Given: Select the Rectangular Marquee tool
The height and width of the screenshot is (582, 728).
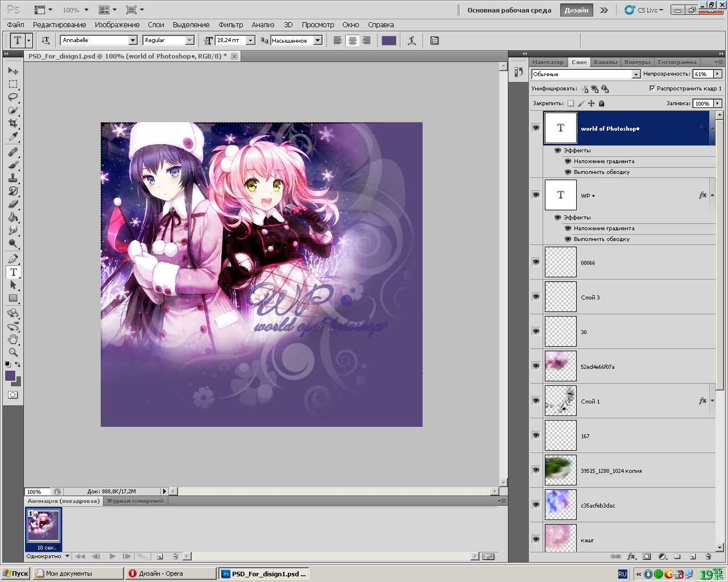Looking at the screenshot, I should click(13, 84).
